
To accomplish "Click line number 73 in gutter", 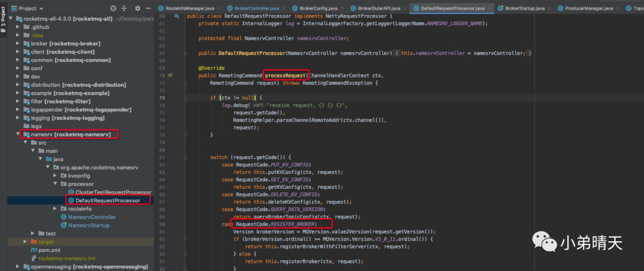I will 162,98.
